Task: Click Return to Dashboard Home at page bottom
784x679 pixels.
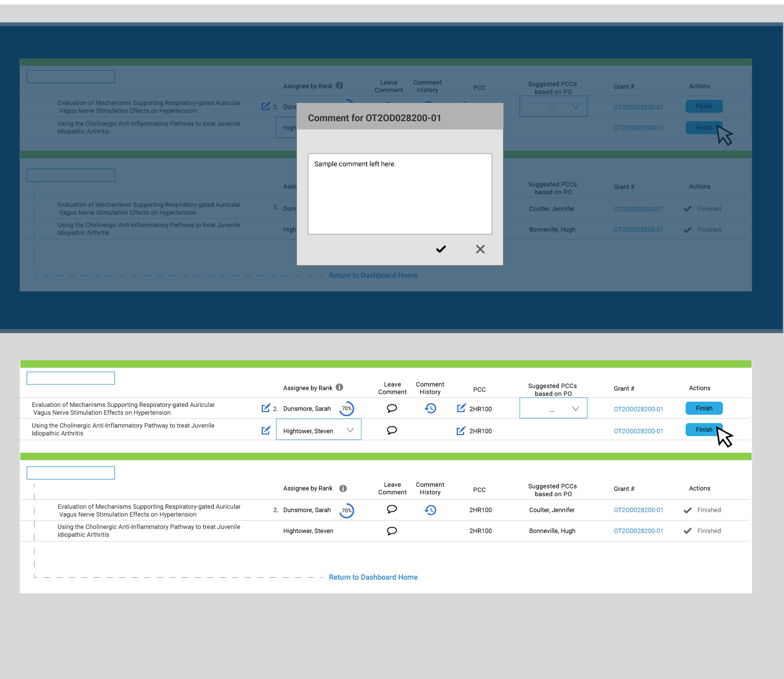Action: point(373,577)
